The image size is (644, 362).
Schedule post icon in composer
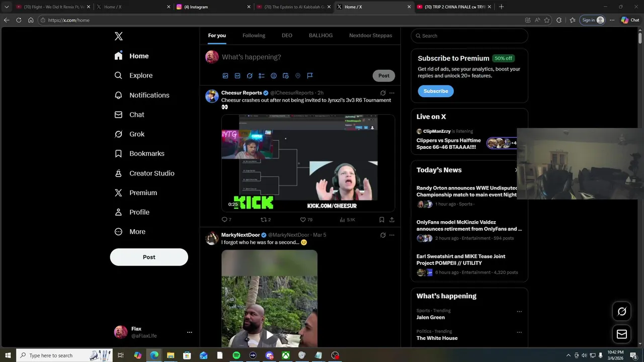pyautogui.click(x=286, y=76)
